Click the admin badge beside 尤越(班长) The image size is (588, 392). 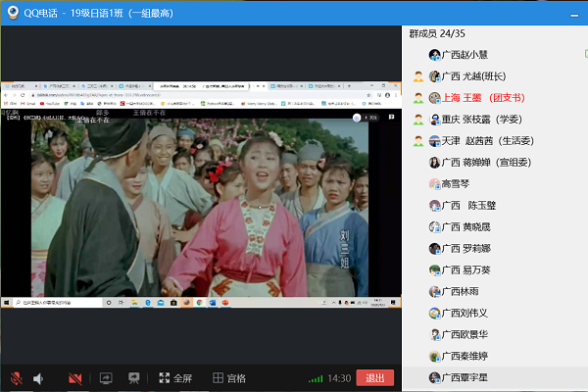pyautogui.click(x=418, y=76)
